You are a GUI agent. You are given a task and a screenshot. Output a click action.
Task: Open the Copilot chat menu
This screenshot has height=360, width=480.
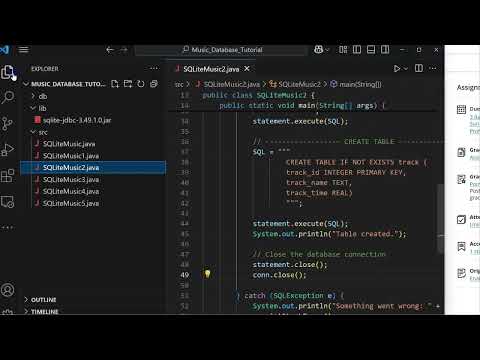click(x=321, y=50)
